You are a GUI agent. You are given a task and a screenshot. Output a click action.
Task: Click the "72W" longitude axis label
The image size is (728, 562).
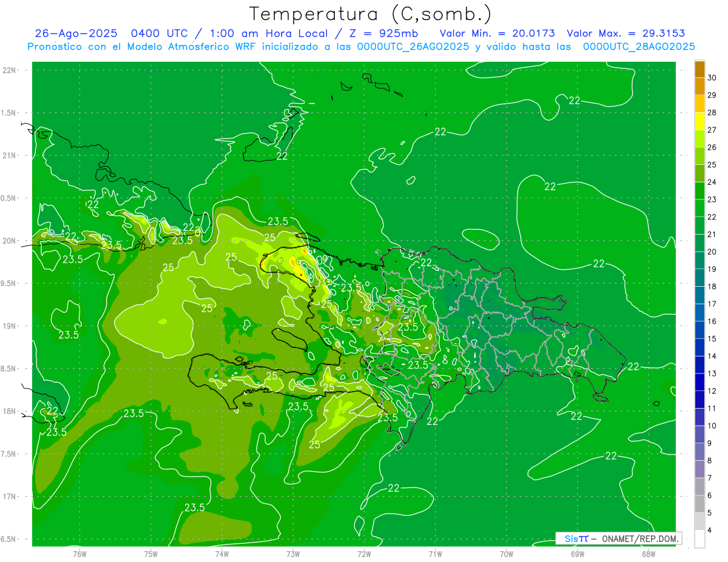364,554
